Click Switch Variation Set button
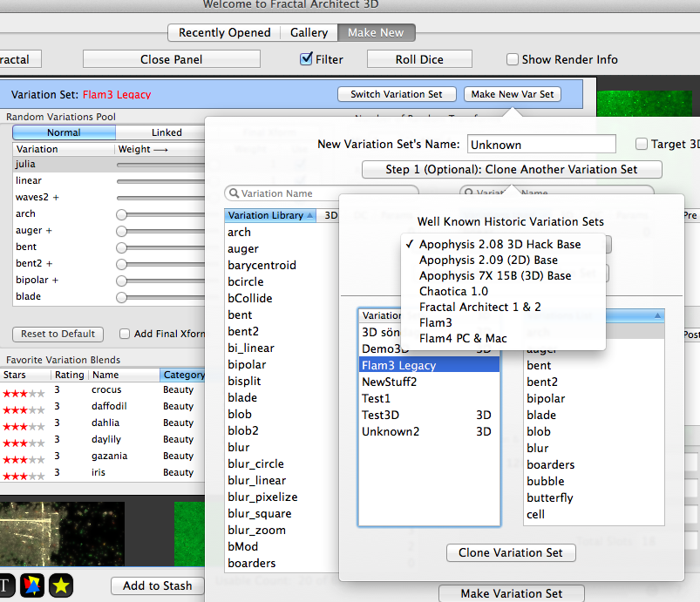Viewport: 700px width, 602px height. coord(397,94)
